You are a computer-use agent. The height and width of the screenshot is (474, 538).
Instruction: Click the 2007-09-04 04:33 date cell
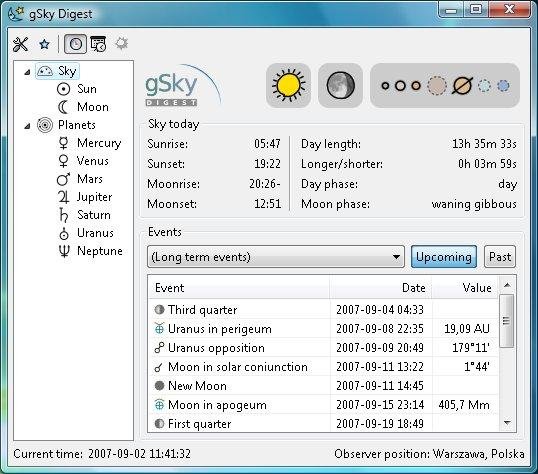pos(380,310)
